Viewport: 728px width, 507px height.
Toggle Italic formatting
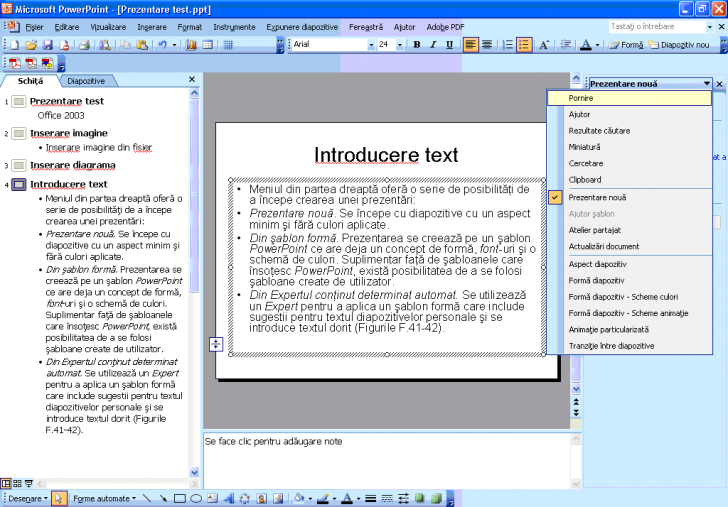tap(433, 45)
